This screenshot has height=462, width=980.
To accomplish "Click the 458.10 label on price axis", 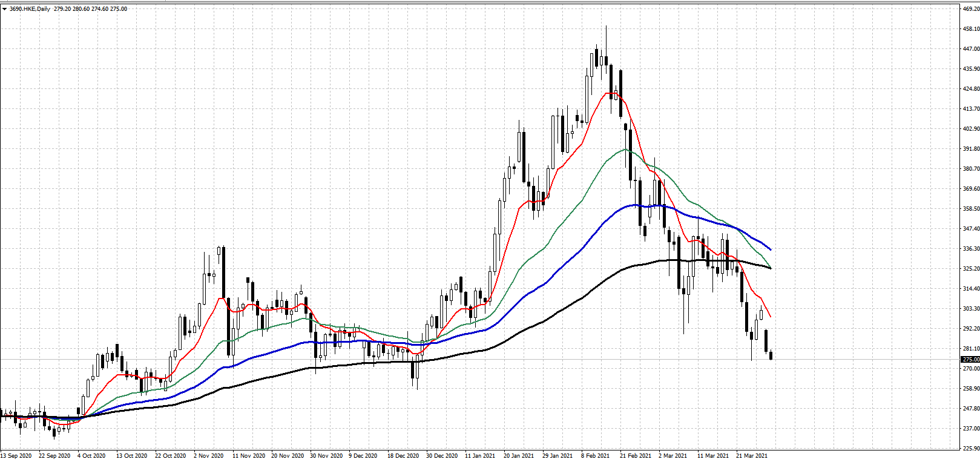I will tap(970, 29).
